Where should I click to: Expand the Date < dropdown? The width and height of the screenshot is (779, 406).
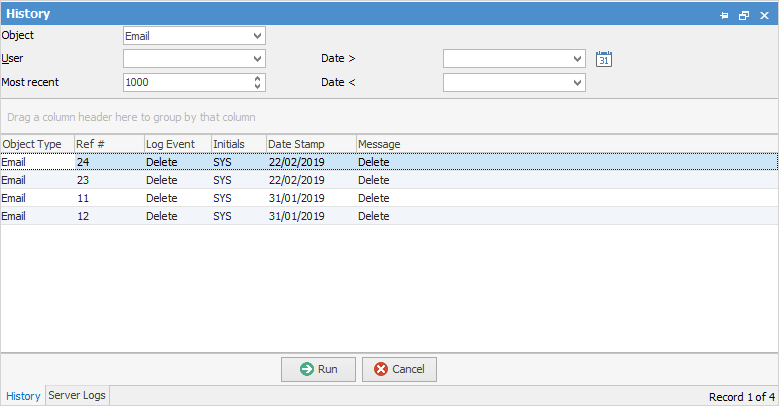pyautogui.click(x=577, y=83)
